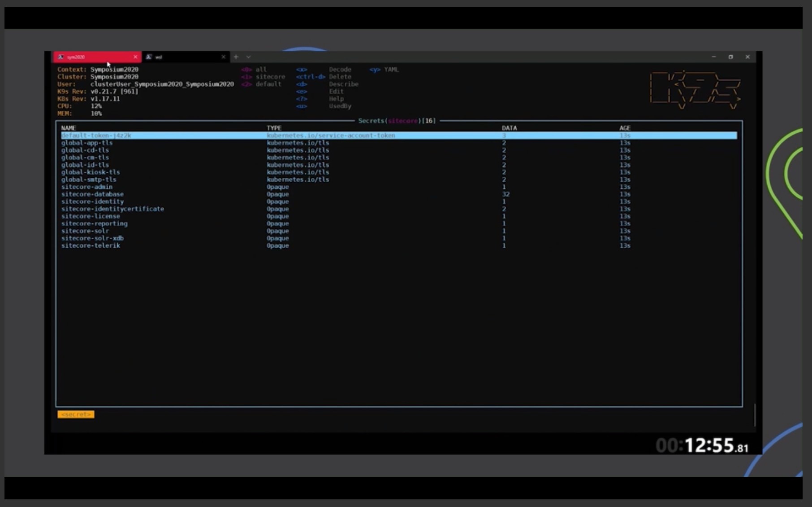Click the kubernetes.io/service-account-token type cell

tap(331, 135)
